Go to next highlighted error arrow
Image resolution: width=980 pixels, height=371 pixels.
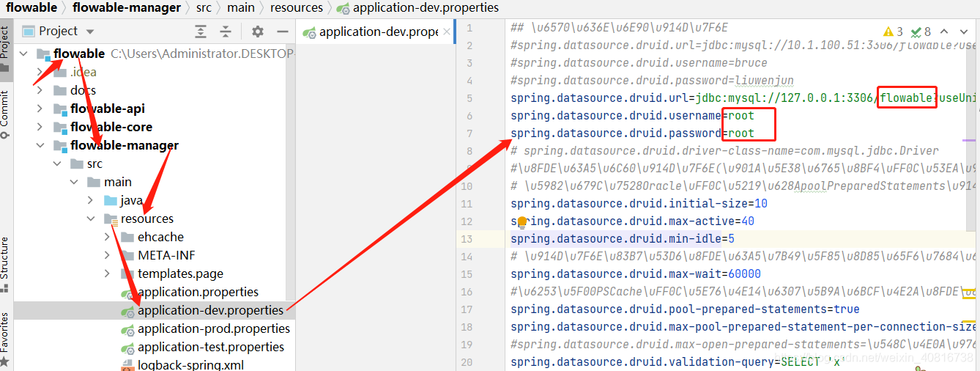(x=963, y=32)
